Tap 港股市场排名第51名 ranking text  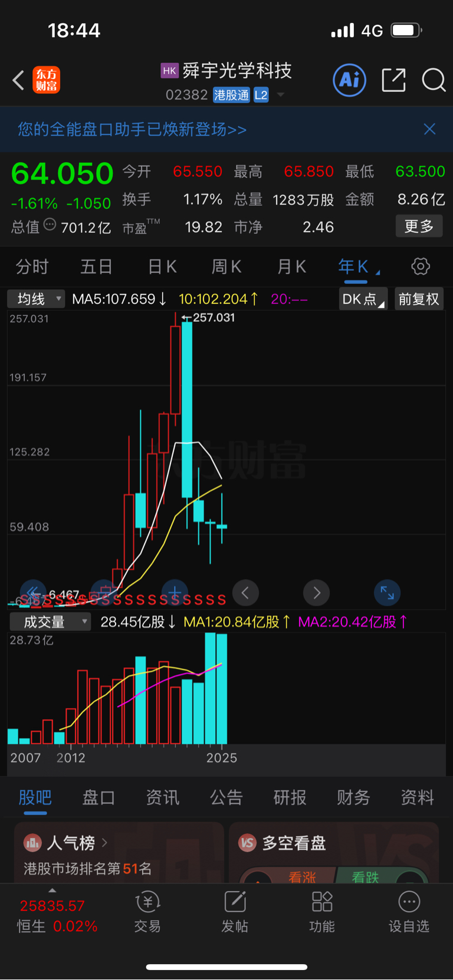coord(88,869)
